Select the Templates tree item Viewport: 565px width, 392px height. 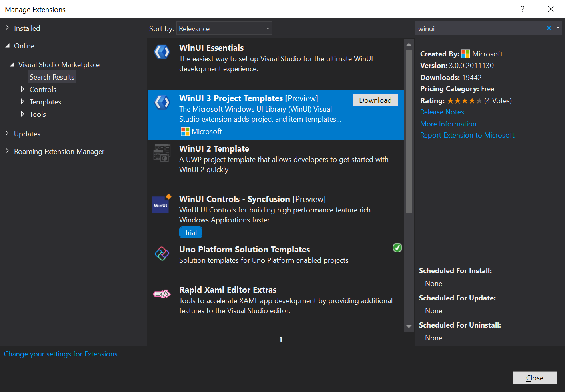coord(45,102)
